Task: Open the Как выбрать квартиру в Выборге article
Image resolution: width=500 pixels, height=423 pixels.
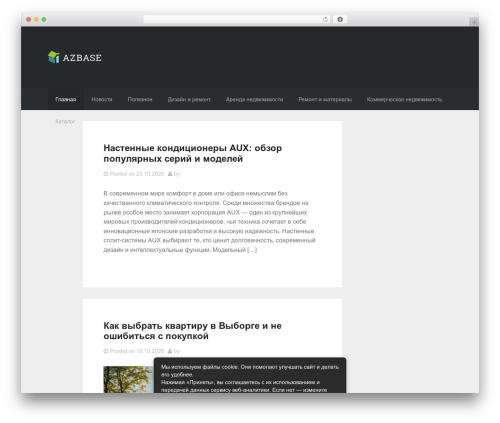Action: click(192, 331)
